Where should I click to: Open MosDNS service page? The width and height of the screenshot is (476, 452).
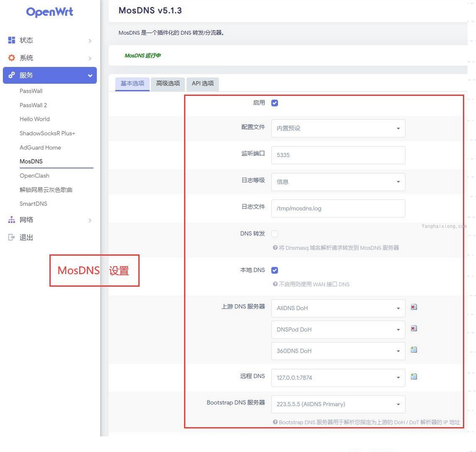31,161
